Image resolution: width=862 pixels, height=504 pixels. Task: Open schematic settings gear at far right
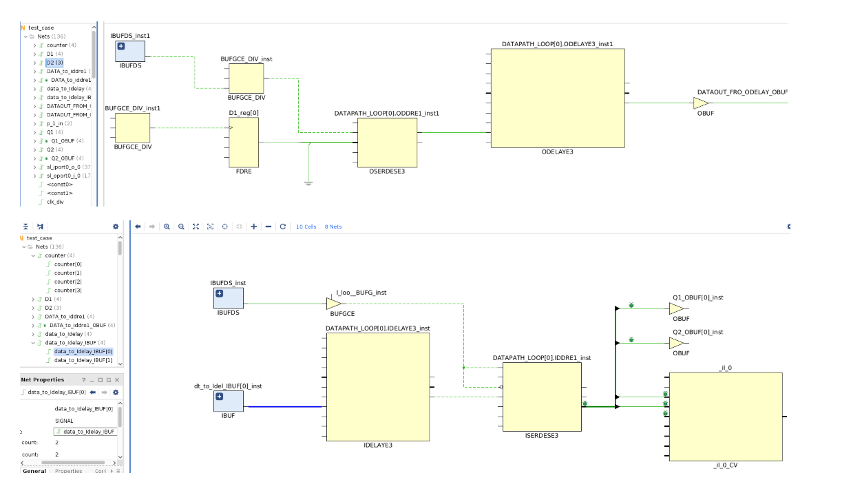(788, 227)
